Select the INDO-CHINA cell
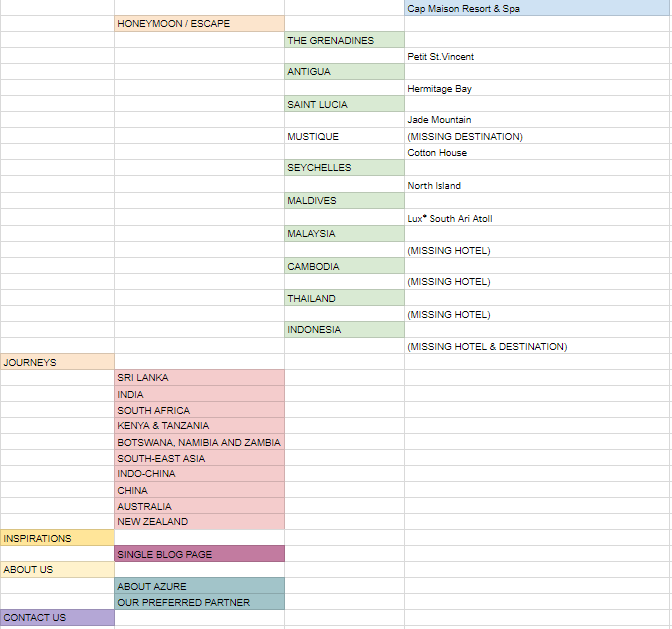The height and width of the screenshot is (629, 672). coord(199,473)
